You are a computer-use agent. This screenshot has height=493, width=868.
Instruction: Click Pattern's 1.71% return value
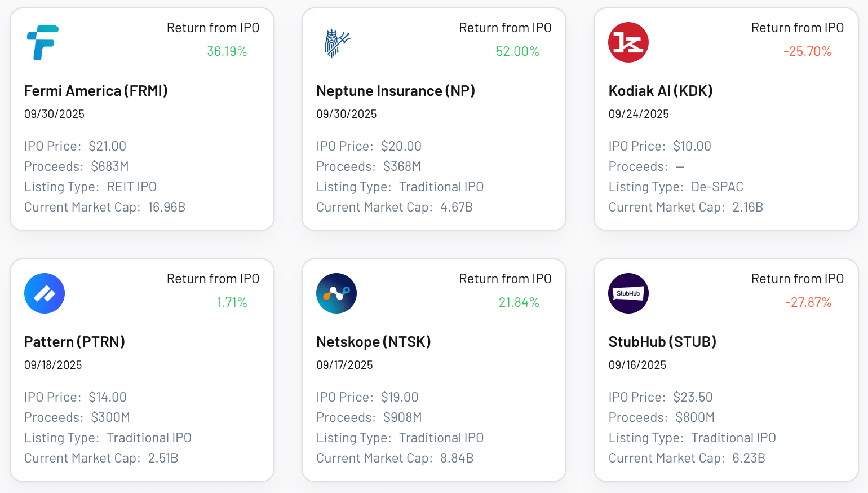232,302
